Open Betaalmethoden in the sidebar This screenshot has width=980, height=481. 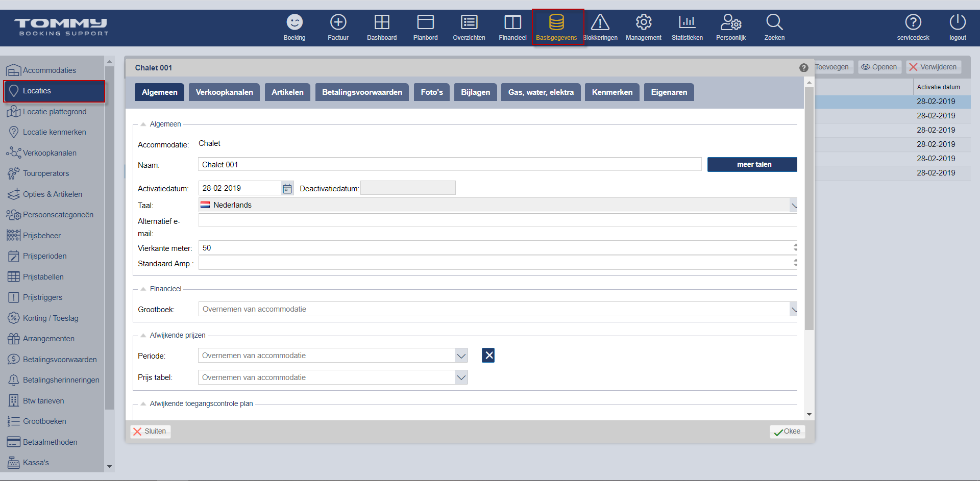53,442
